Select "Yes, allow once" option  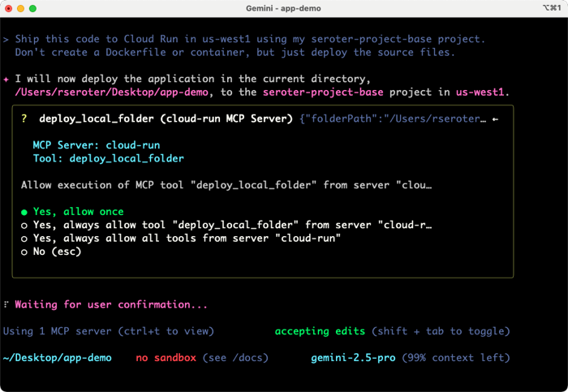[72, 212]
